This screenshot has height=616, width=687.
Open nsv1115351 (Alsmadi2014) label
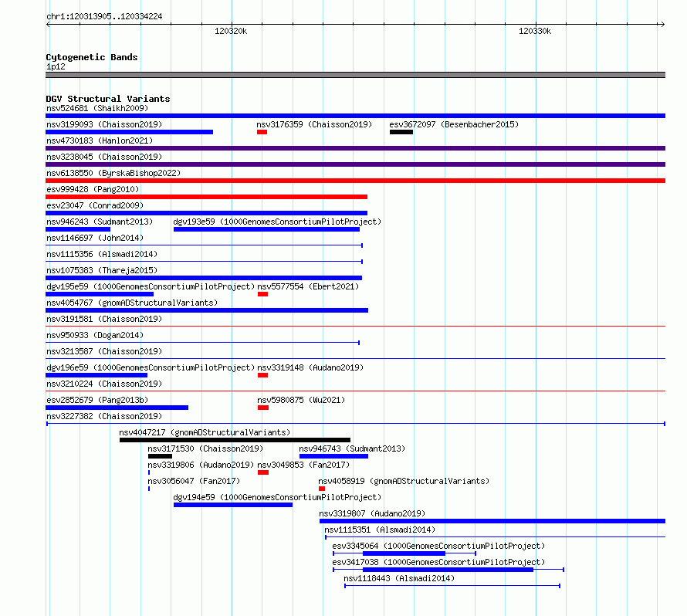point(380,530)
